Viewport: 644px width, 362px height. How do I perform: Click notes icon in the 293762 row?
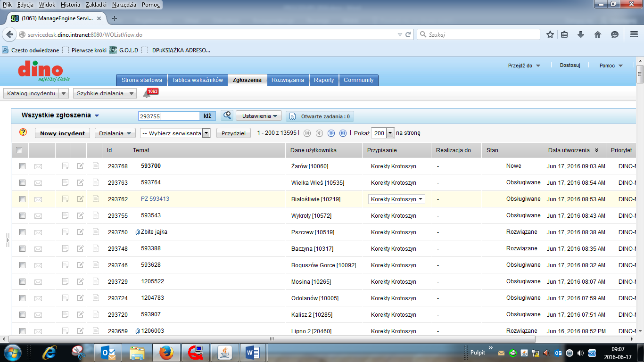click(66, 199)
